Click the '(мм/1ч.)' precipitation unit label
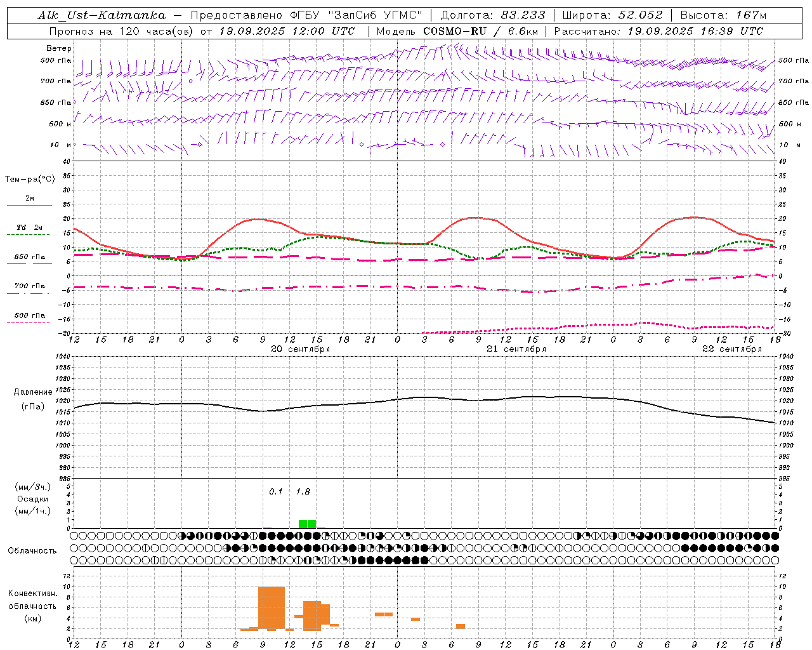 (32, 511)
